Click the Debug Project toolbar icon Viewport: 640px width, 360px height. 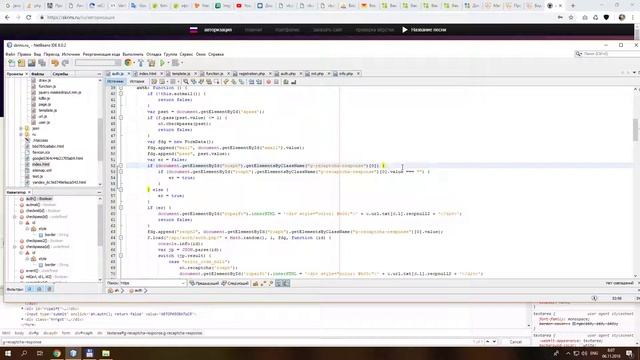176,63
